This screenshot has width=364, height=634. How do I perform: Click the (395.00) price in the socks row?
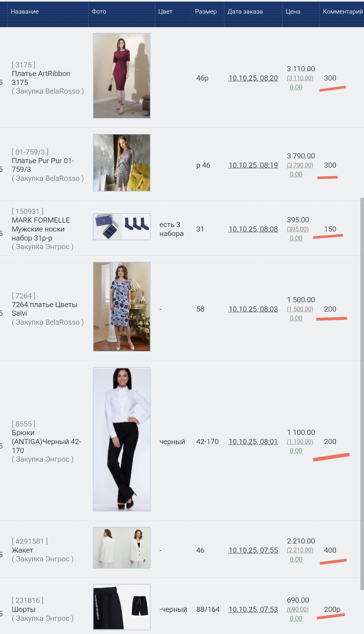pyautogui.click(x=298, y=229)
